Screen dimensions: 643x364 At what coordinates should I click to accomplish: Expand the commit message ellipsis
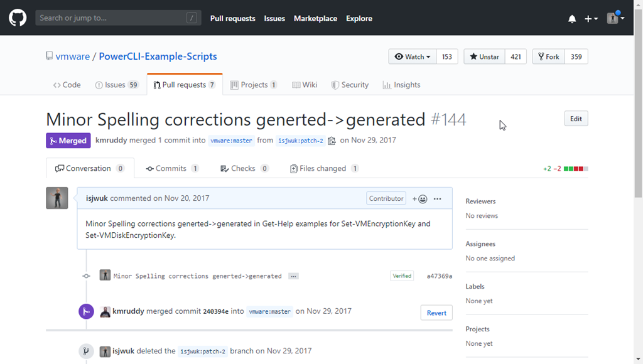(x=293, y=276)
